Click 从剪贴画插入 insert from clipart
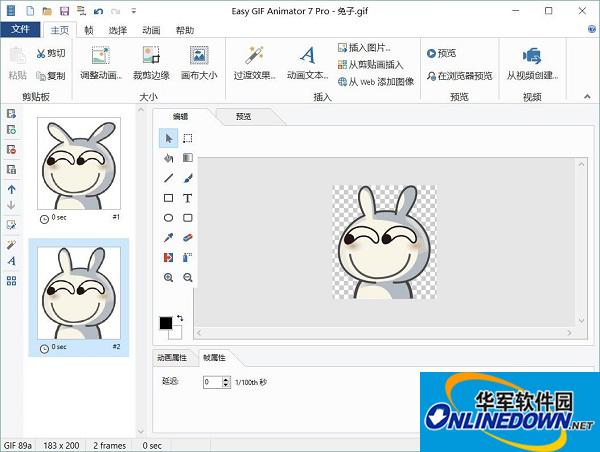The width and height of the screenshot is (600, 452). click(x=370, y=65)
